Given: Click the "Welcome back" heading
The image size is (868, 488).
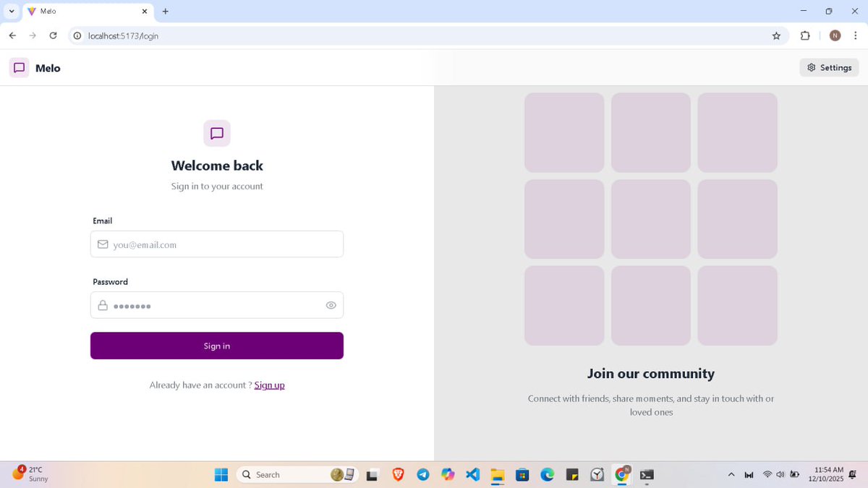Looking at the screenshot, I should (x=217, y=166).
